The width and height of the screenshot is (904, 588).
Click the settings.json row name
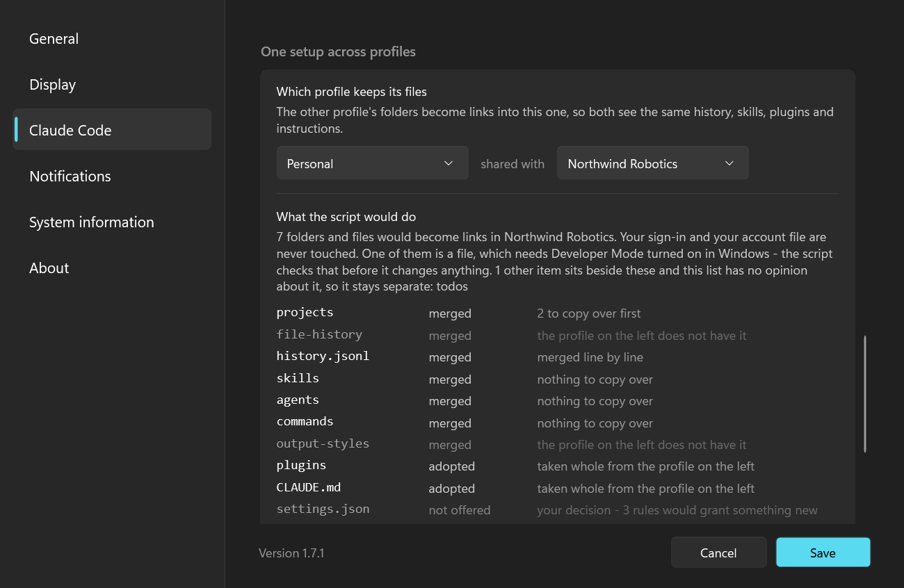pos(323,509)
